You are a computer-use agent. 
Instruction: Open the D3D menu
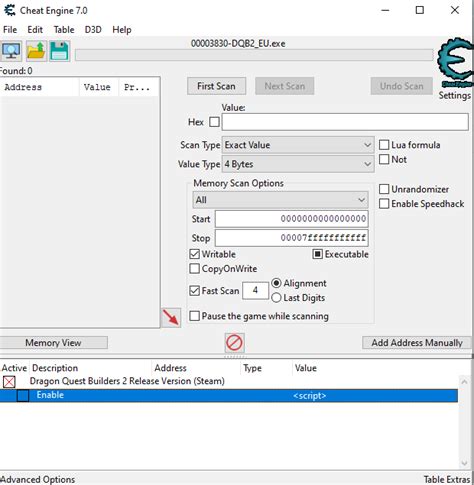(x=93, y=30)
